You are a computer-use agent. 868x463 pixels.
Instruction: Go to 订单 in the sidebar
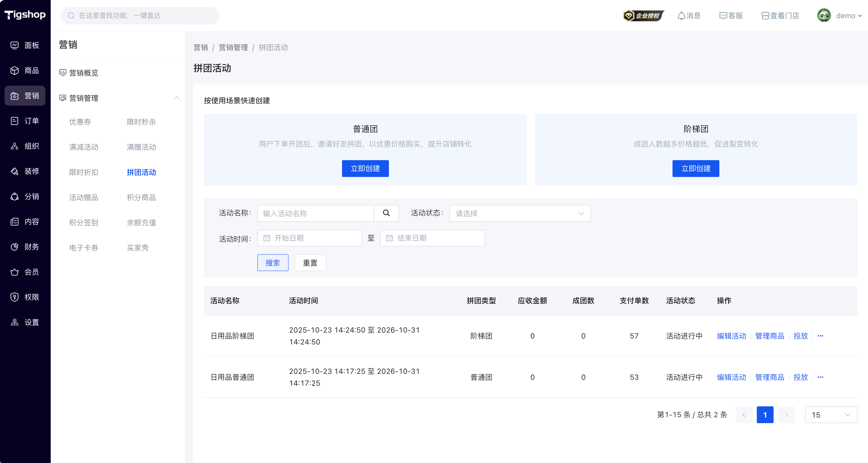tap(25, 121)
